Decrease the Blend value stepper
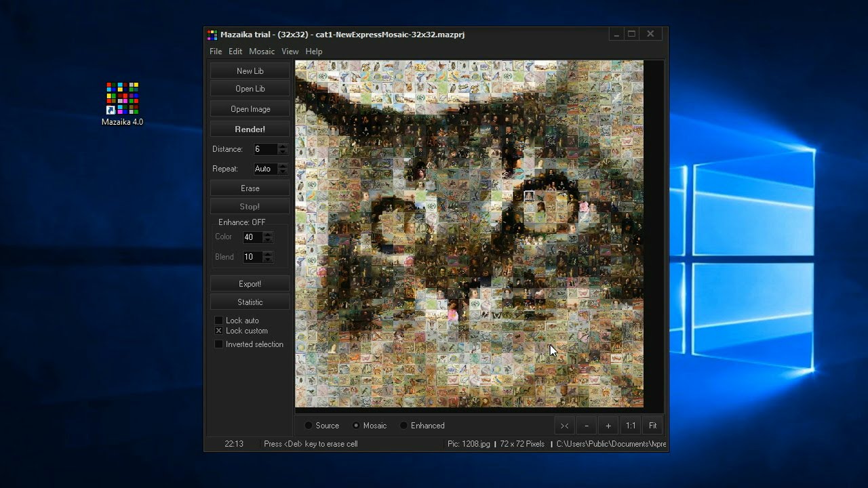The width and height of the screenshot is (868, 488). pos(268,260)
